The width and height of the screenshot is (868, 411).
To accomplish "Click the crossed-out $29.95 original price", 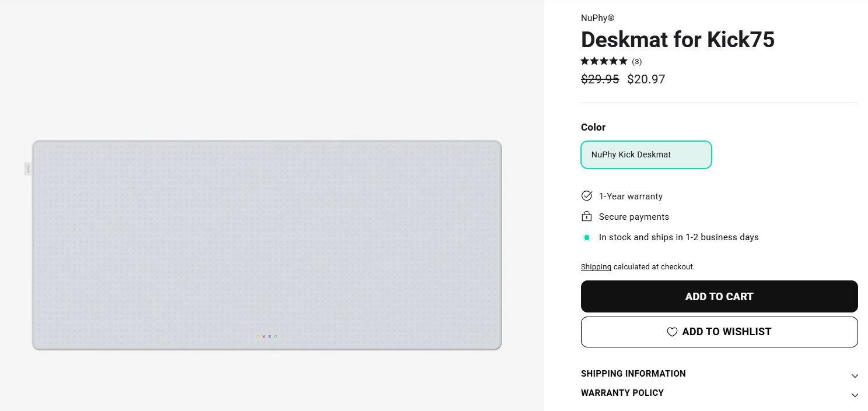I will (600, 79).
